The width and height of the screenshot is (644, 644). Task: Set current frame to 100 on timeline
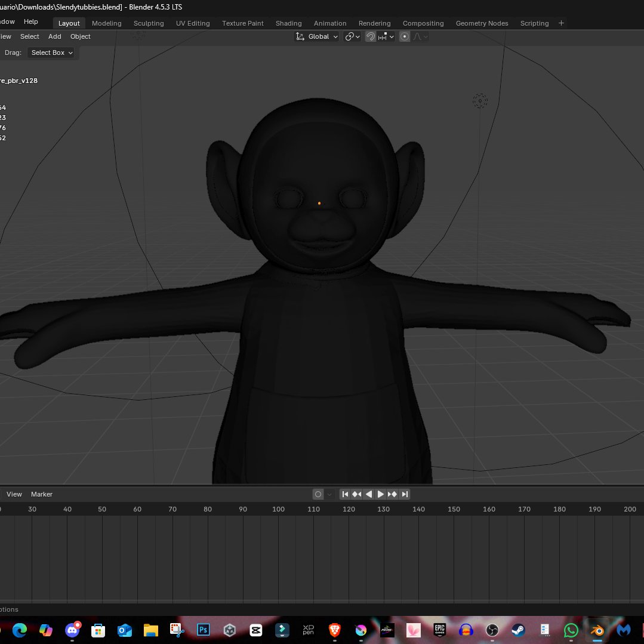[x=279, y=509]
